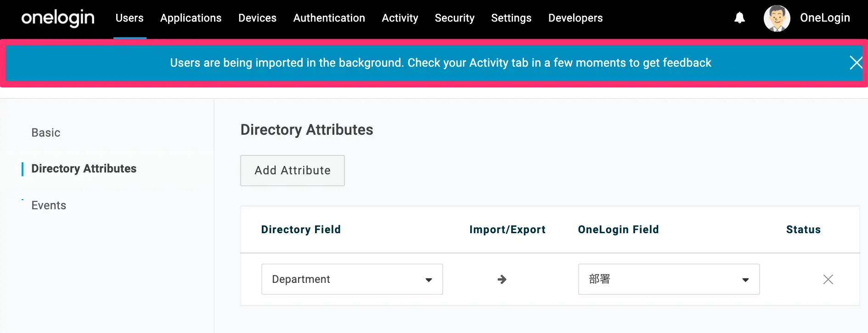Dismiss the blue import notification banner
Viewport: 868px width, 333px height.
click(x=856, y=63)
